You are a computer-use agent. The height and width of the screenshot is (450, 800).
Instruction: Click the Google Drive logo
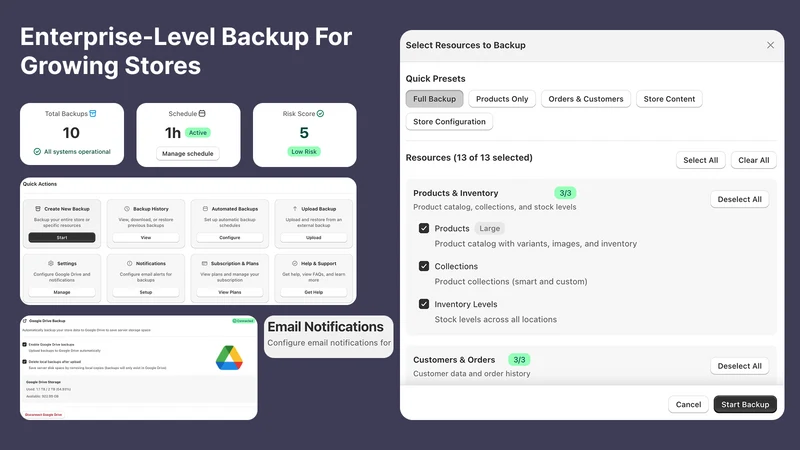tap(229, 358)
